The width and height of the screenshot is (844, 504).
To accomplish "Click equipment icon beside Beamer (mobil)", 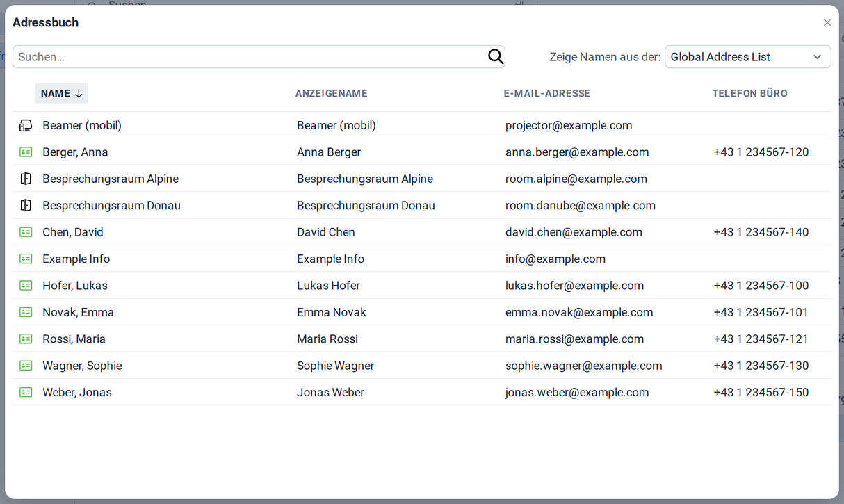I will pyautogui.click(x=26, y=126).
